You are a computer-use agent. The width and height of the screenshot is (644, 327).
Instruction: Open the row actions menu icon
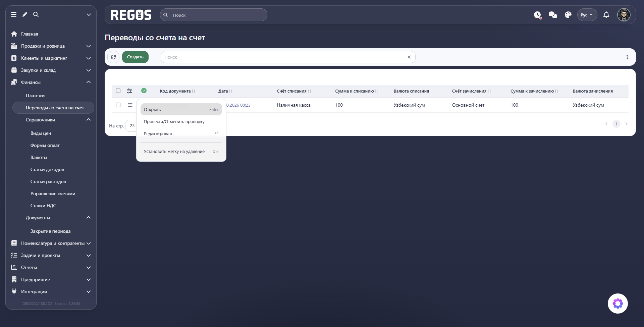click(x=130, y=105)
